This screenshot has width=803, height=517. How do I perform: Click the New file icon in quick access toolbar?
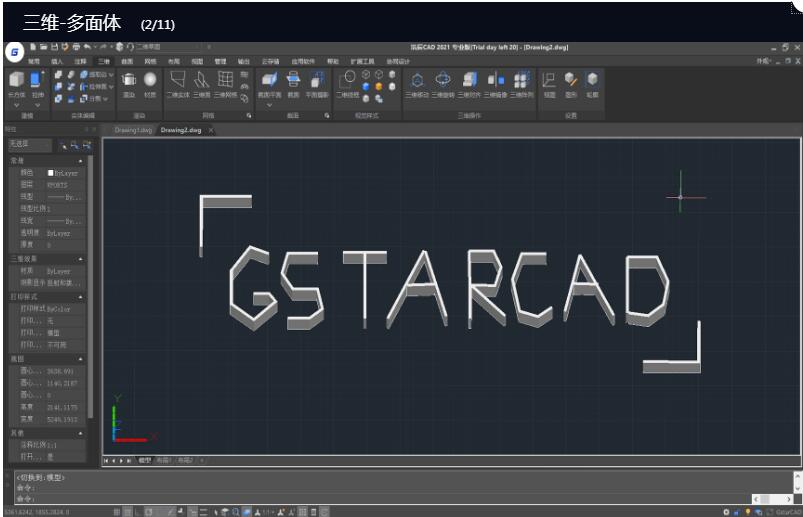33,47
